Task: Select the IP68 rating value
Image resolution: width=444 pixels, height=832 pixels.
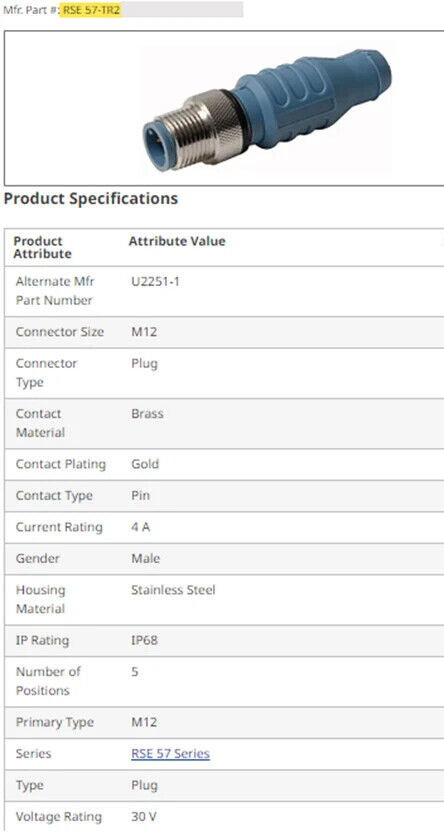Action: [144, 640]
